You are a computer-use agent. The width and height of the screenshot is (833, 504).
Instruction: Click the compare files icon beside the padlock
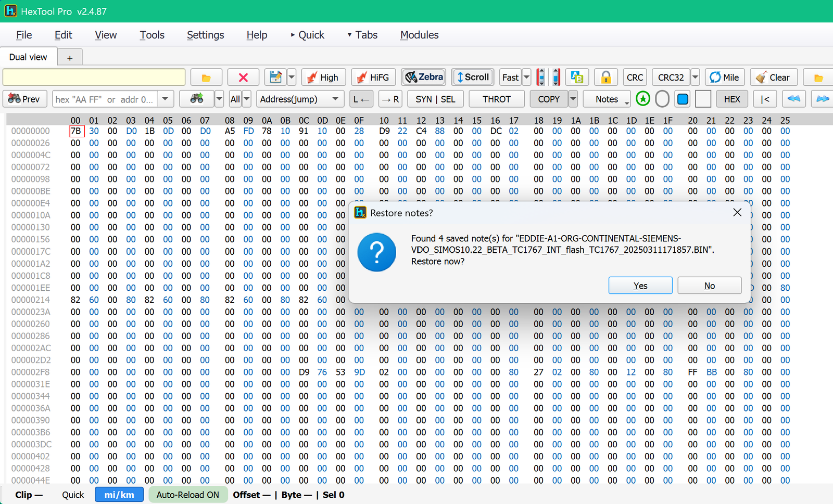(576, 77)
